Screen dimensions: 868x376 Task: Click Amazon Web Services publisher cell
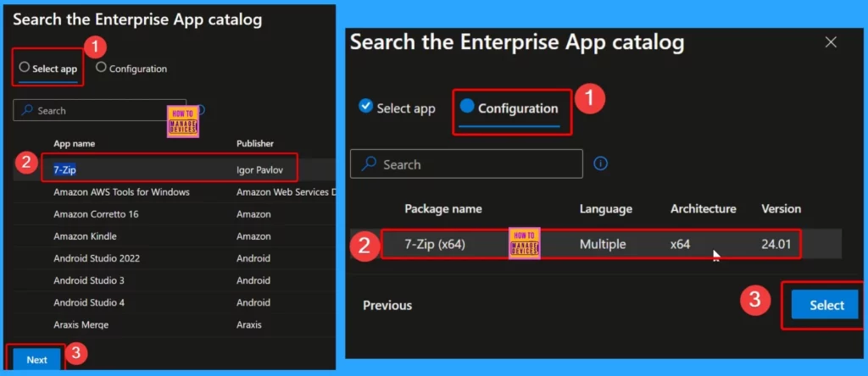pyautogui.click(x=286, y=192)
